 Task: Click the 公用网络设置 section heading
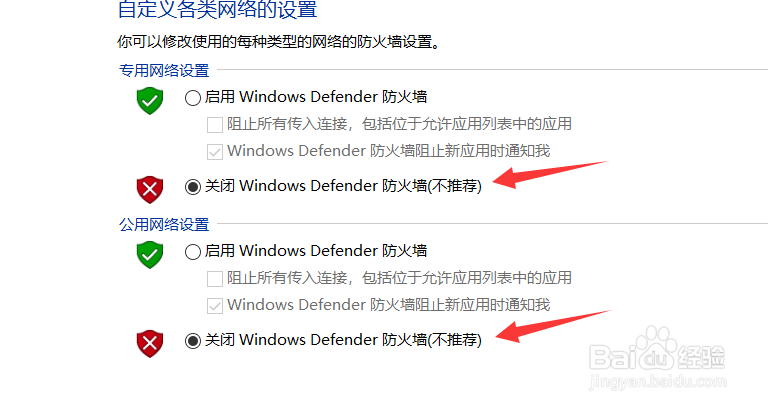pyautogui.click(x=164, y=224)
